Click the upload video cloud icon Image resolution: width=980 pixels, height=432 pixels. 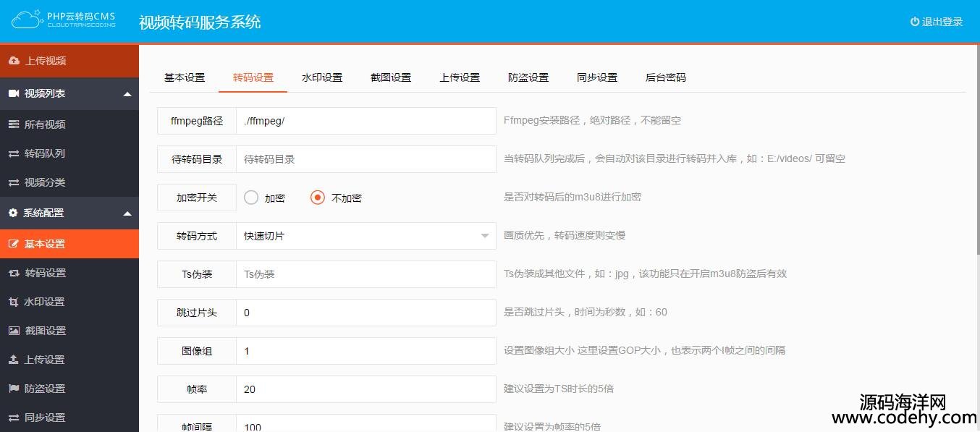click(14, 61)
